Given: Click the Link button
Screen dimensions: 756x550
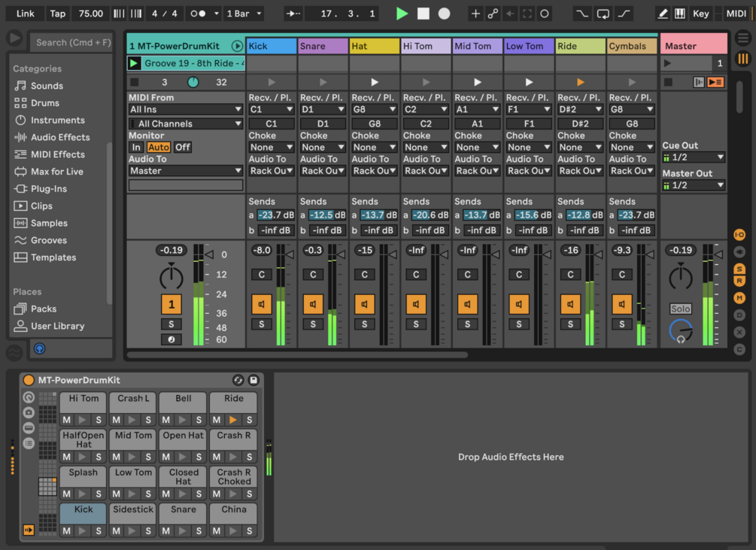Looking at the screenshot, I should pyautogui.click(x=25, y=14).
